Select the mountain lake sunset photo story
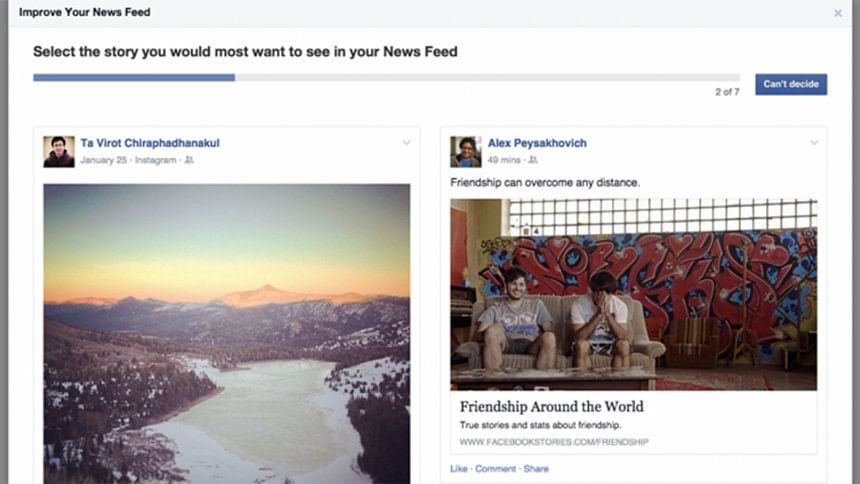The image size is (860, 484). (x=227, y=334)
